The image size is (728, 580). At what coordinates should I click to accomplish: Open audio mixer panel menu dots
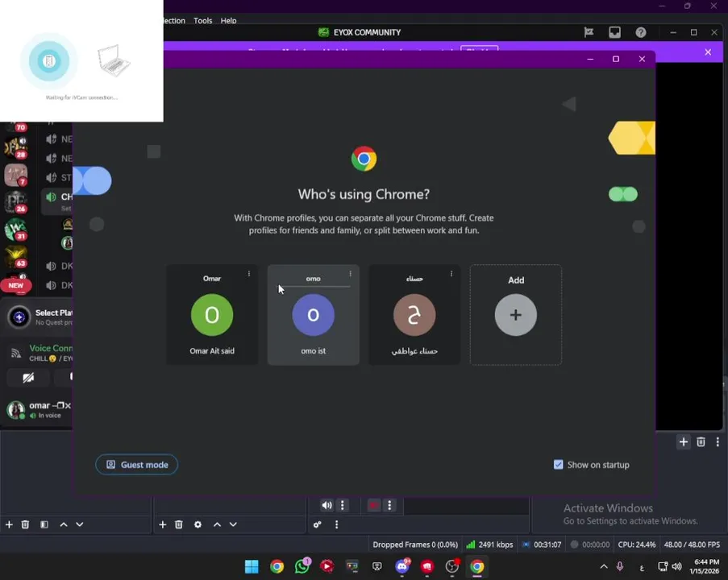click(x=337, y=524)
